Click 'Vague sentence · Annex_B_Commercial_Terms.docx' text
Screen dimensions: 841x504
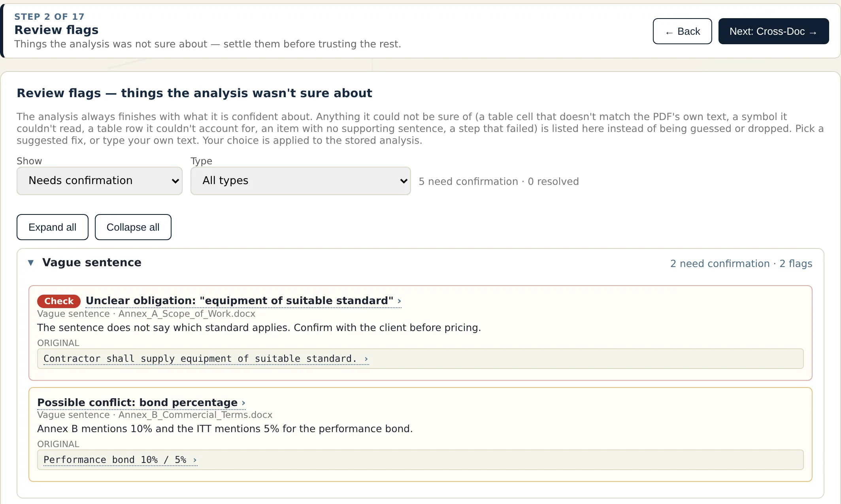(x=155, y=415)
